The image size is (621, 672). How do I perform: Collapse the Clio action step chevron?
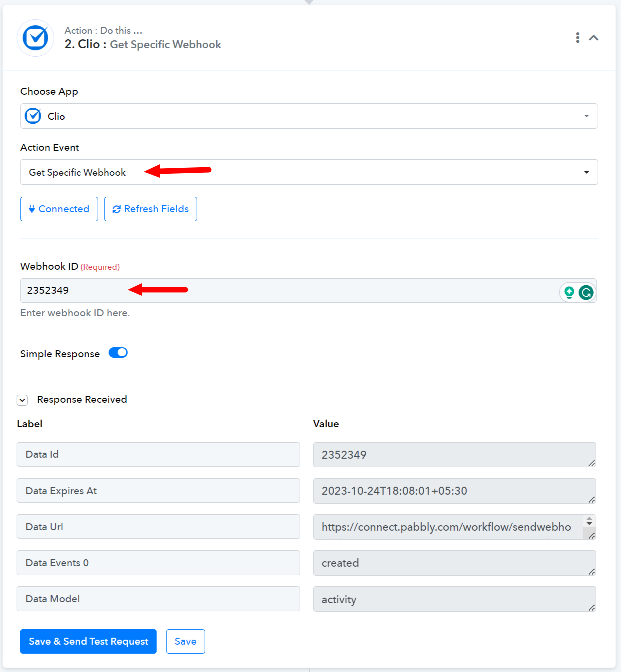pyautogui.click(x=594, y=38)
